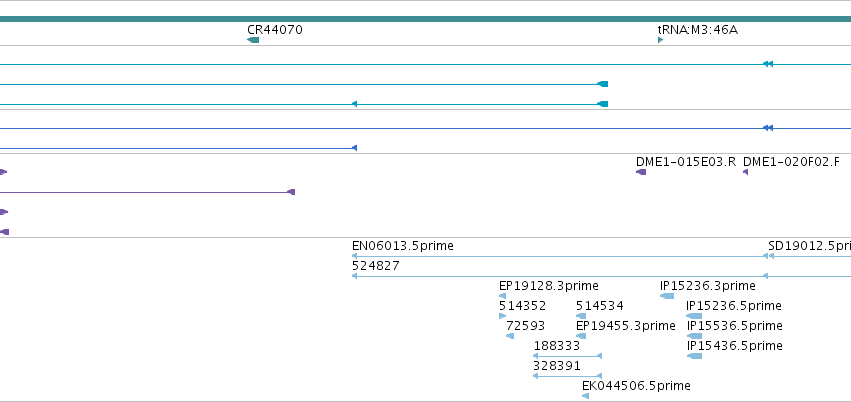The height and width of the screenshot is (402, 851).
Task: Click the 514534 label
Action: click(x=600, y=306)
